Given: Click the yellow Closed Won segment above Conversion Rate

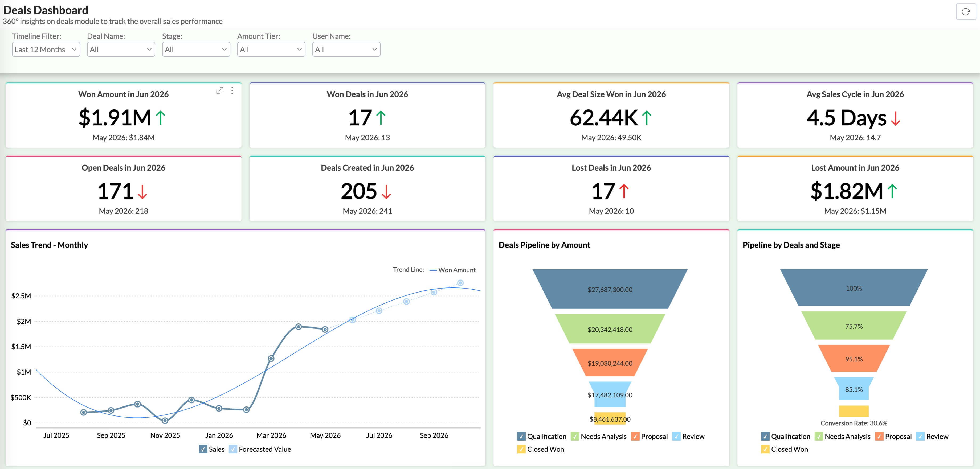Looking at the screenshot, I should point(854,411).
